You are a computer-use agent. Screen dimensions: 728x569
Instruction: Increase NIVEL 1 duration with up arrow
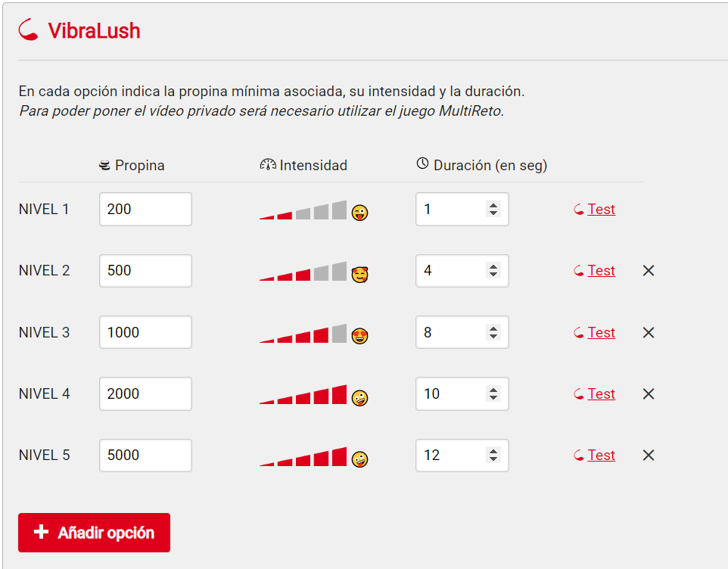point(493,205)
